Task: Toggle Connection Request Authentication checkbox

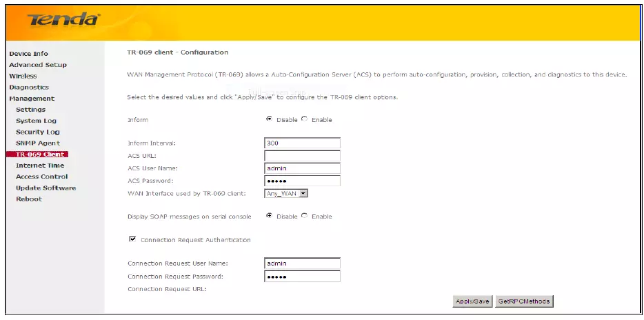Action: (x=132, y=239)
